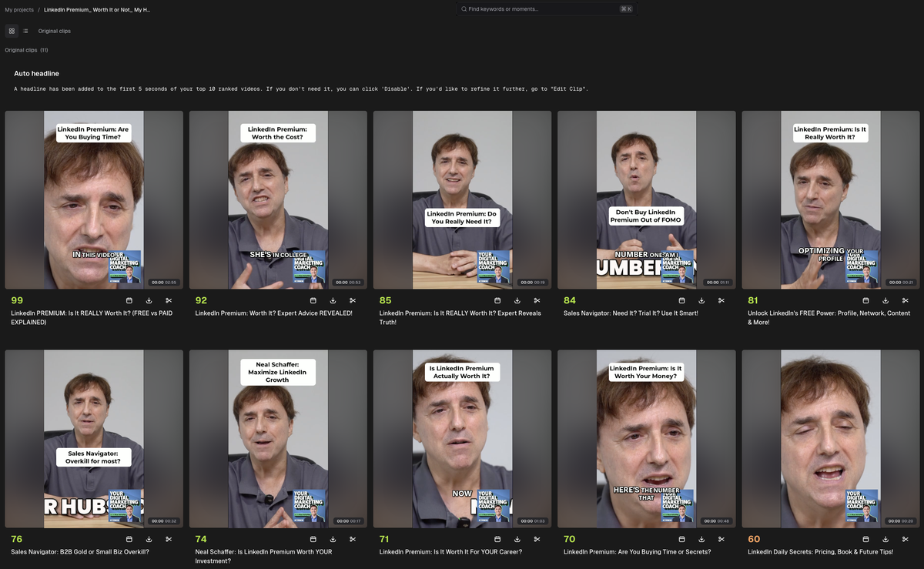Edit clip scored 70 with scissors icon
Viewport: 924px width, 569px height.
tap(721, 539)
